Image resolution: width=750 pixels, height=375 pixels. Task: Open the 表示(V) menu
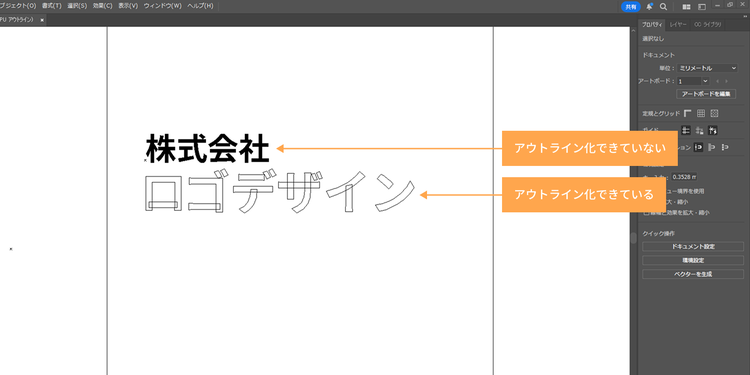tap(128, 6)
